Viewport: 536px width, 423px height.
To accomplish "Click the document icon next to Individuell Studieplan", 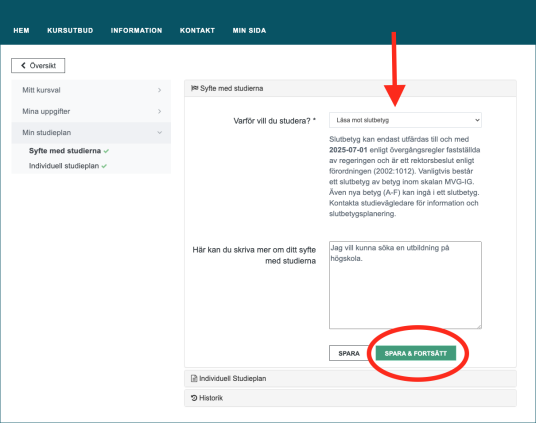I will (x=194, y=378).
